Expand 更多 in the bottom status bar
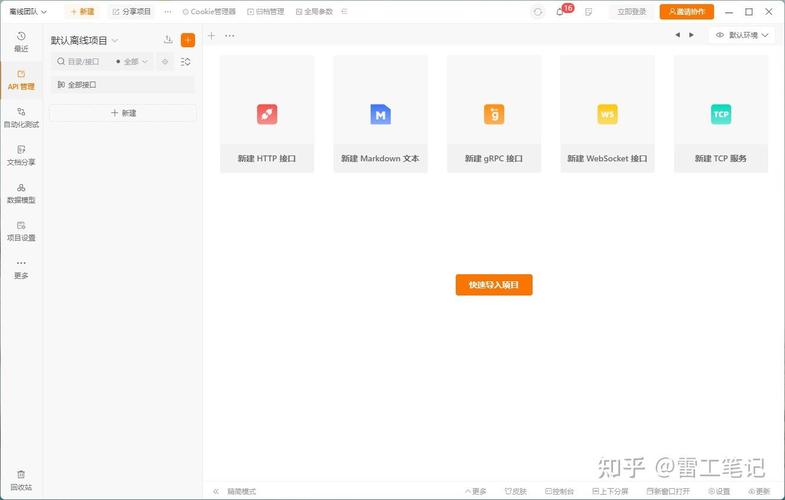 tap(476, 491)
